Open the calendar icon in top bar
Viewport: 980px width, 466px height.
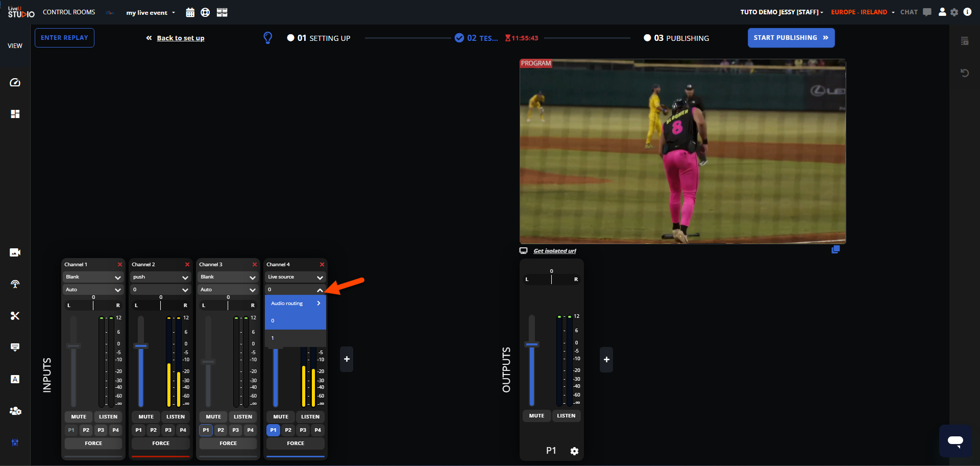click(190, 12)
